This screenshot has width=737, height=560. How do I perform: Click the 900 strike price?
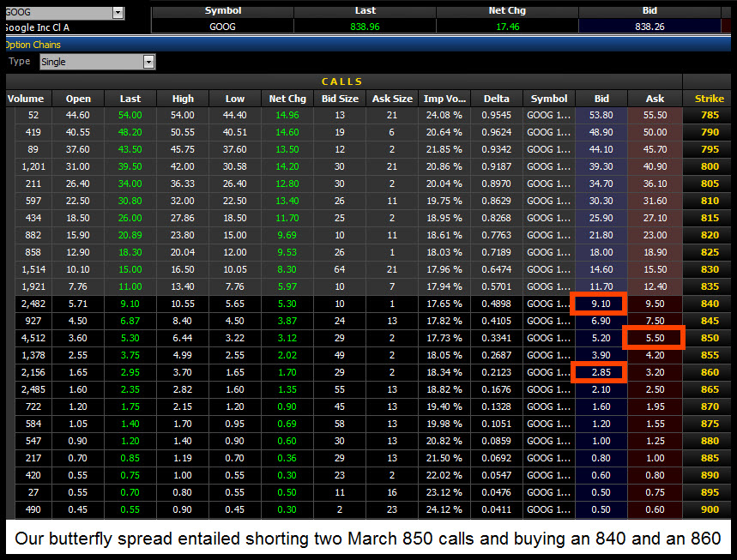click(x=710, y=509)
